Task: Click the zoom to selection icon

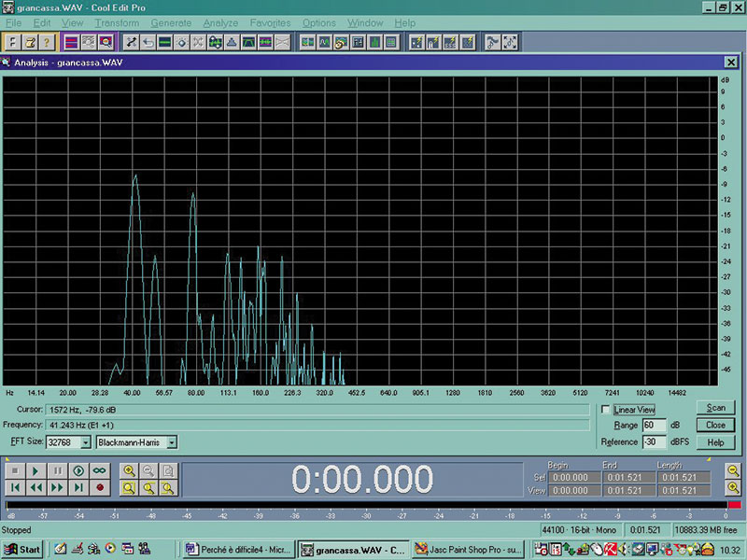Action: pos(129,487)
